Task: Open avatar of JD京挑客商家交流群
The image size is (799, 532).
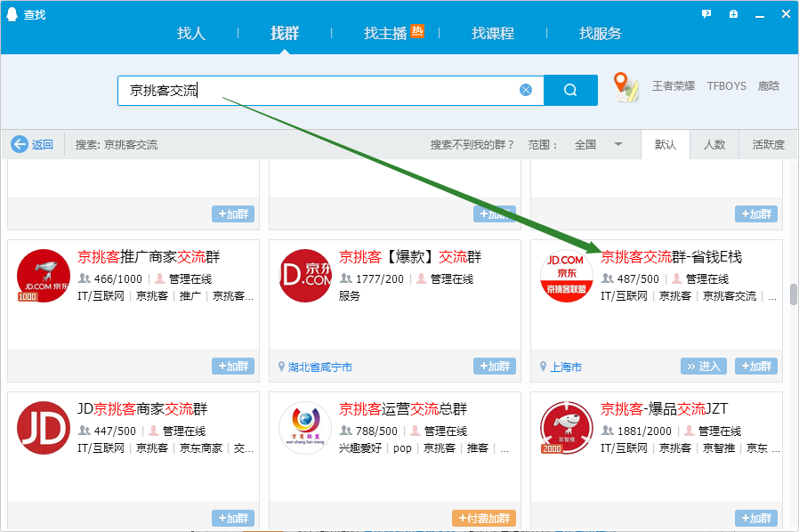Action: tap(44, 428)
